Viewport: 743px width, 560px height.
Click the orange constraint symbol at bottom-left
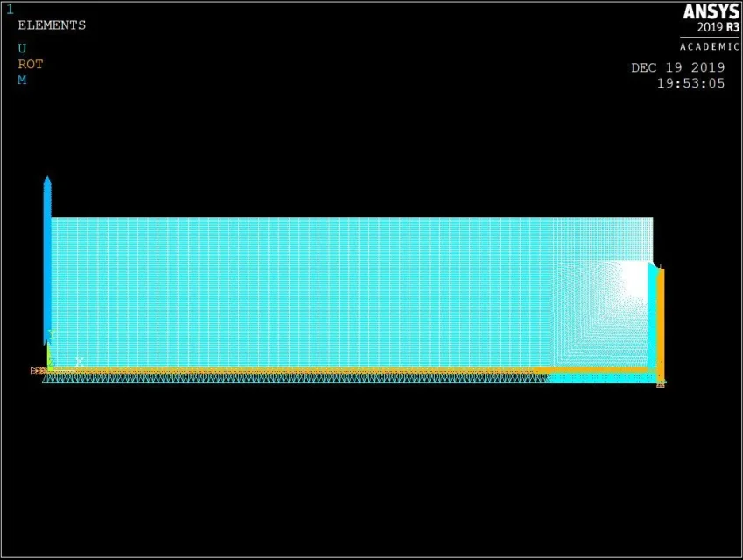[x=38, y=371]
